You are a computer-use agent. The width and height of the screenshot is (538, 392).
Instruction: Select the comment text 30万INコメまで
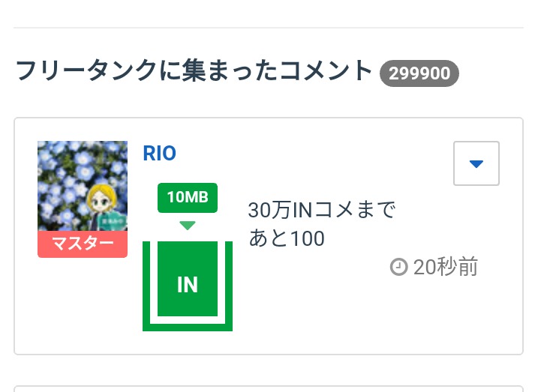[x=321, y=211]
